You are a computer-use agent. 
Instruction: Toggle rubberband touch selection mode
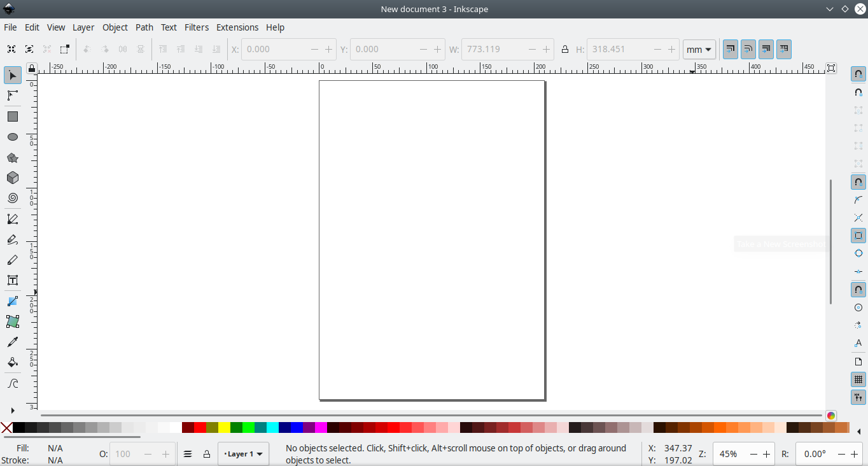[x=65, y=49]
